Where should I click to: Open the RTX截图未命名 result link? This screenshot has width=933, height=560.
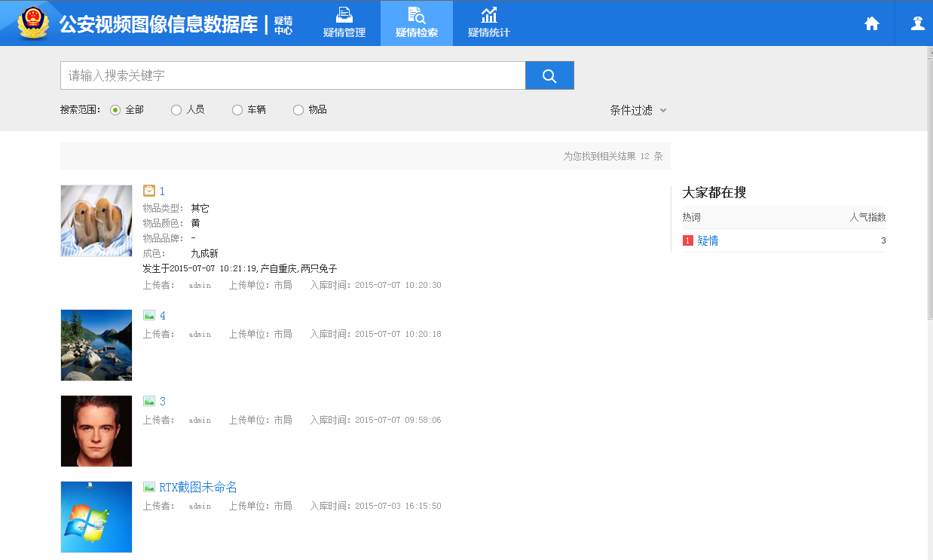click(x=198, y=488)
